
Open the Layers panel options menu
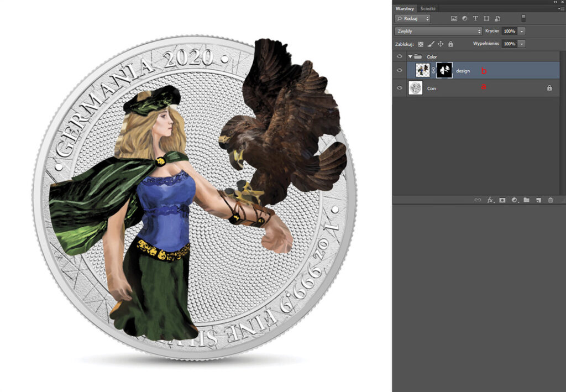pyautogui.click(x=562, y=8)
